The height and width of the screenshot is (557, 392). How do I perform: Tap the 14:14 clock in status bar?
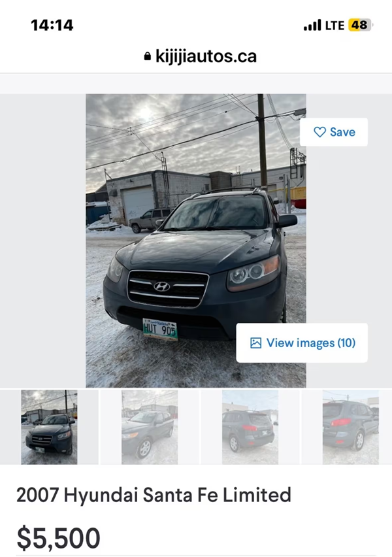(52, 25)
